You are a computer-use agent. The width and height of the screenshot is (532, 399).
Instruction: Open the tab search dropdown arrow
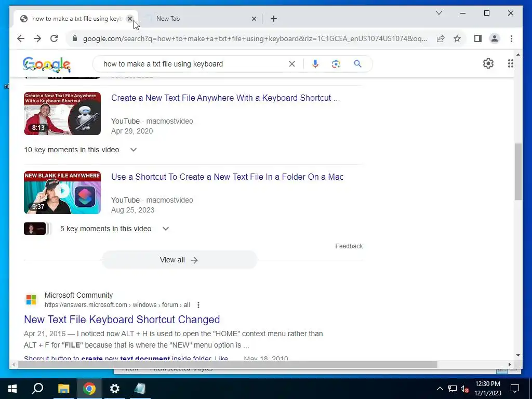(438, 13)
